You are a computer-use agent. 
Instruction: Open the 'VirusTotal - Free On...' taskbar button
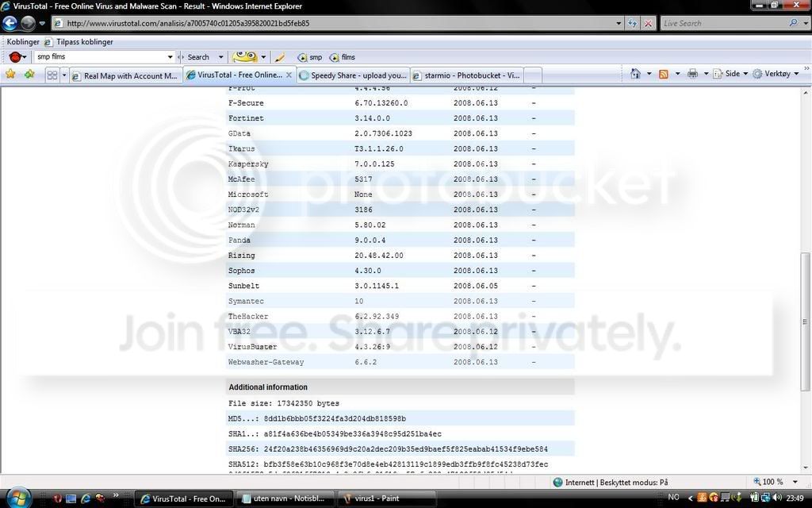pos(183,498)
